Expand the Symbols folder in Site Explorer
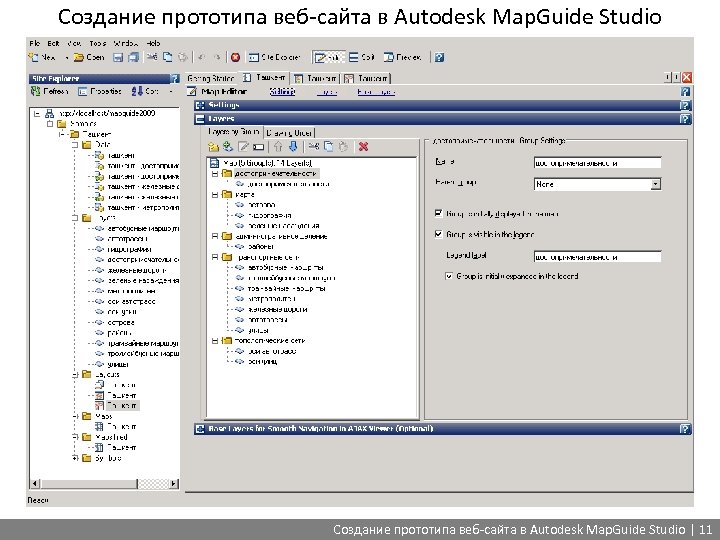The width and height of the screenshot is (720, 540). point(75,458)
